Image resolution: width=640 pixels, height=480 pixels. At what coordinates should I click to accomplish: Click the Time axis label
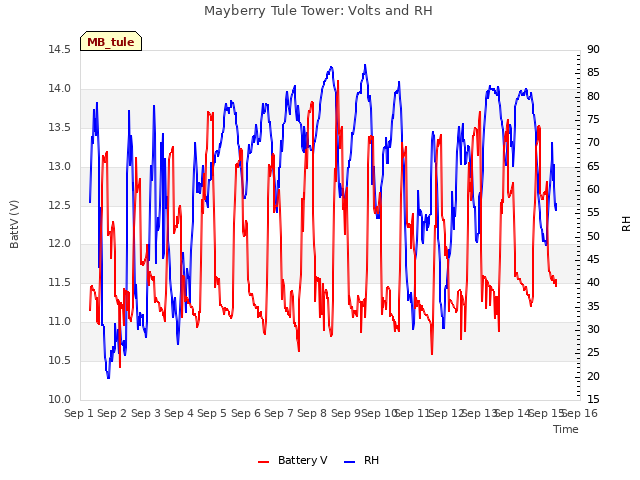[x=566, y=429]
